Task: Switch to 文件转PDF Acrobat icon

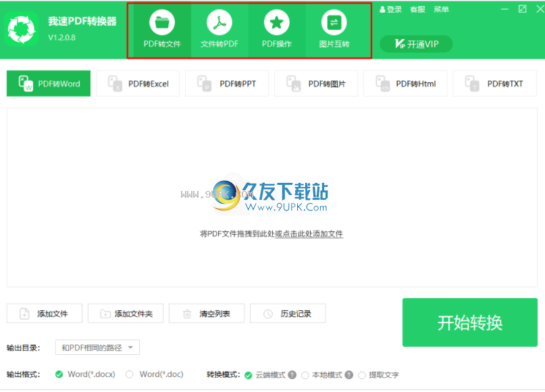Action: pyautogui.click(x=219, y=22)
